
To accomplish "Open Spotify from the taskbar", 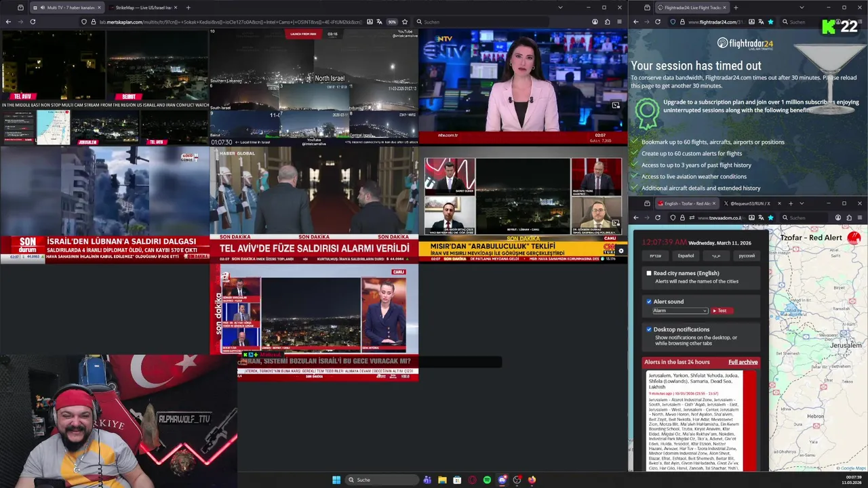I will tap(487, 480).
